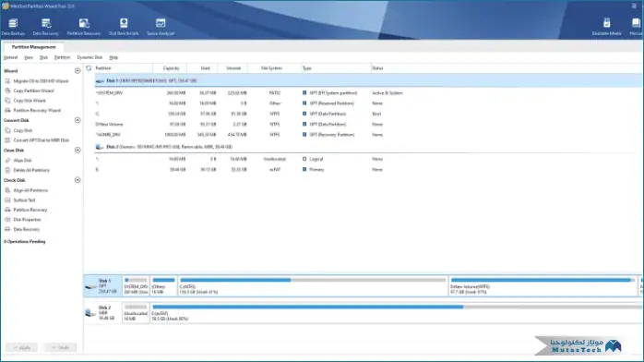Screen dimensions: 644x362
Task: Select the E: exFAT partition row
Action: tap(368, 169)
